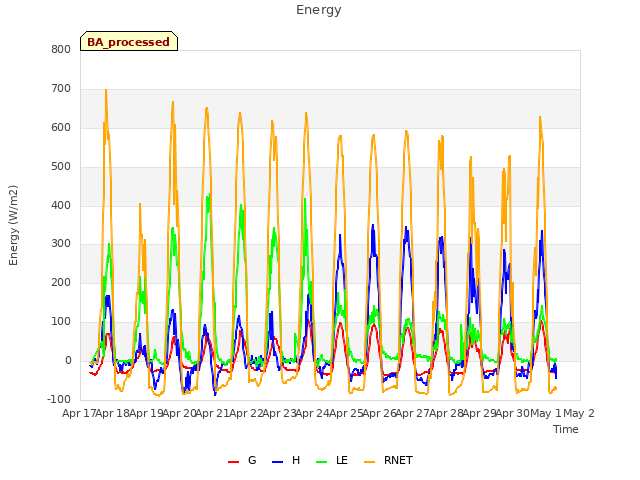Toggle the G series in legend
The image size is (640, 480).
pyautogui.click(x=242, y=460)
